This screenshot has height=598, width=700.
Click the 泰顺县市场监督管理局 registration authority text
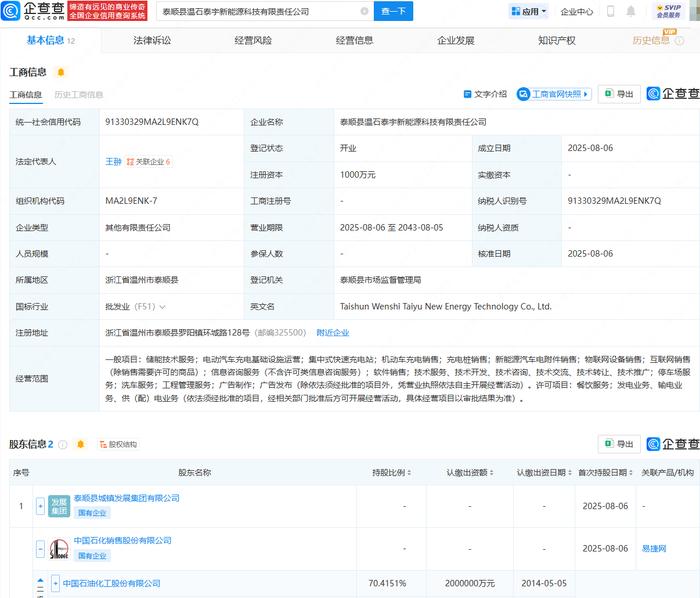(380, 280)
